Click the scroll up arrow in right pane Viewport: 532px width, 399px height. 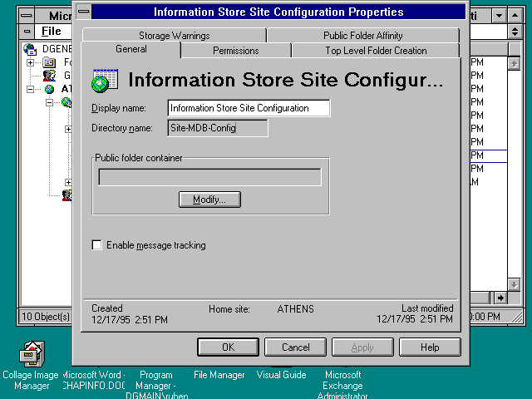pyautogui.click(x=514, y=64)
